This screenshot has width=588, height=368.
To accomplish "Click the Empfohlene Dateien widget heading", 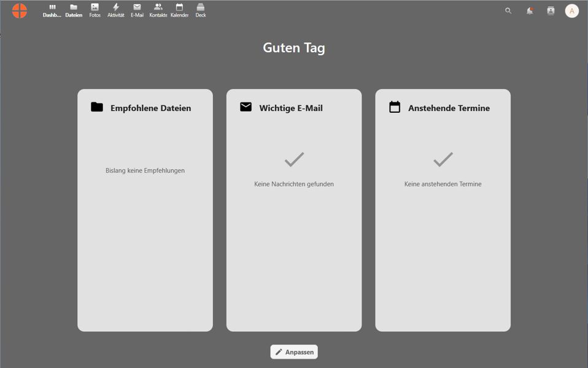I will (150, 108).
